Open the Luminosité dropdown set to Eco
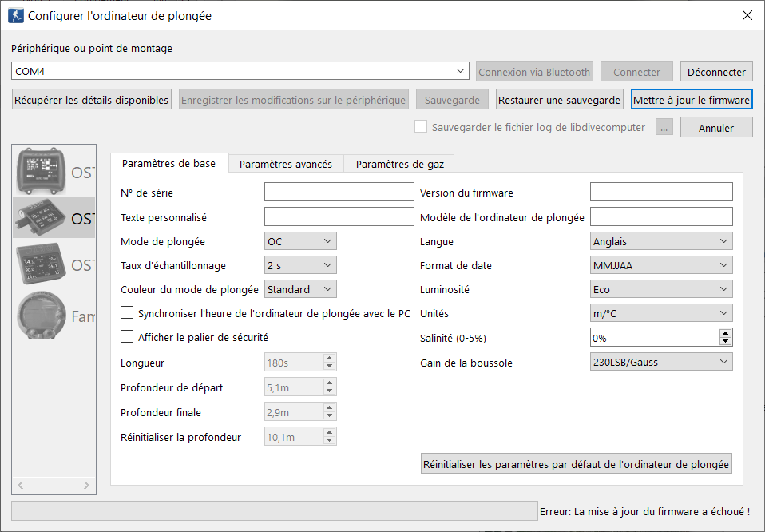Image resolution: width=765 pixels, height=532 pixels. pyautogui.click(x=661, y=289)
